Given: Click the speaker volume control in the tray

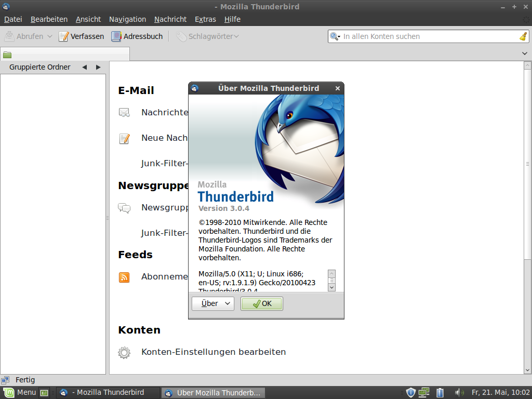Looking at the screenshot, I should (x=459, y=392).
